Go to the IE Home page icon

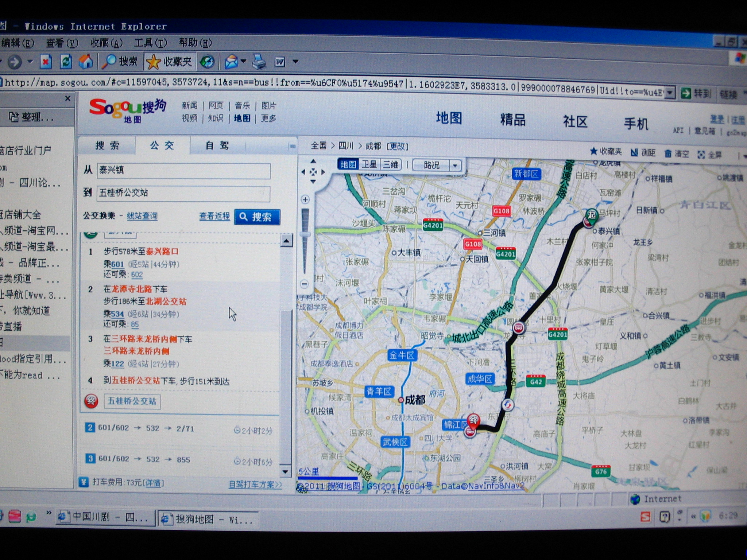86,61
